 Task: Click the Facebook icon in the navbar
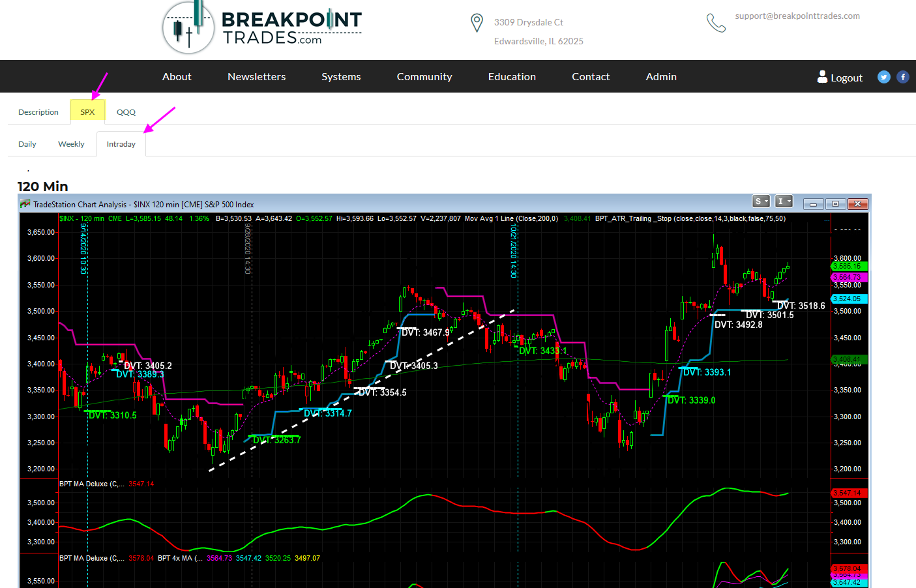tap(903, 77)
